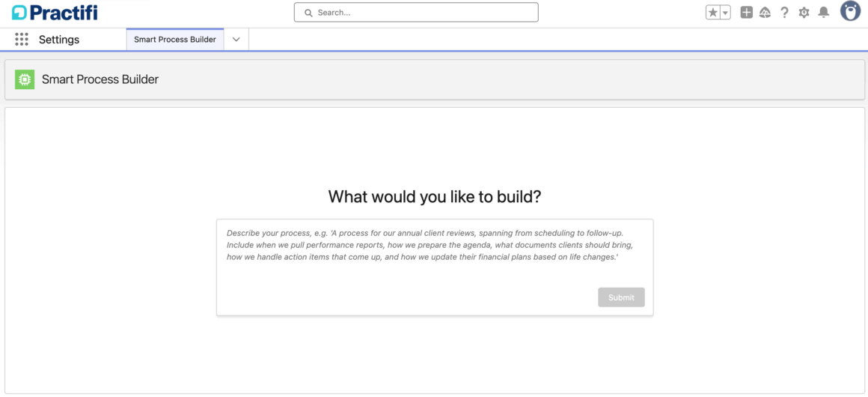Click the Smart Process Builder page title
Viewport: 868px width, 397px height.
point(100,79)
